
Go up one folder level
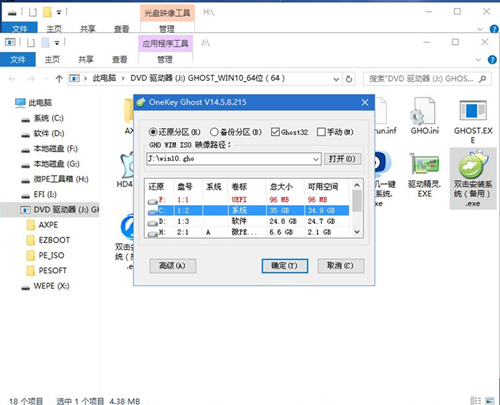point(59,79)
